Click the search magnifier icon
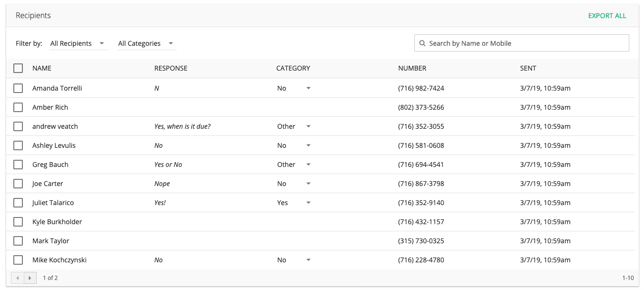Screen dimensions: 644x290 point(422,43)
